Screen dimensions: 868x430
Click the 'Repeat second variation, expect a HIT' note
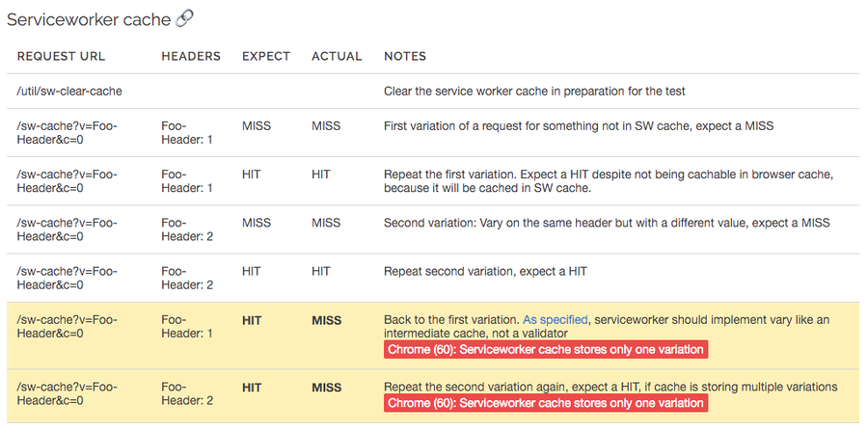[x=485, y=271]
